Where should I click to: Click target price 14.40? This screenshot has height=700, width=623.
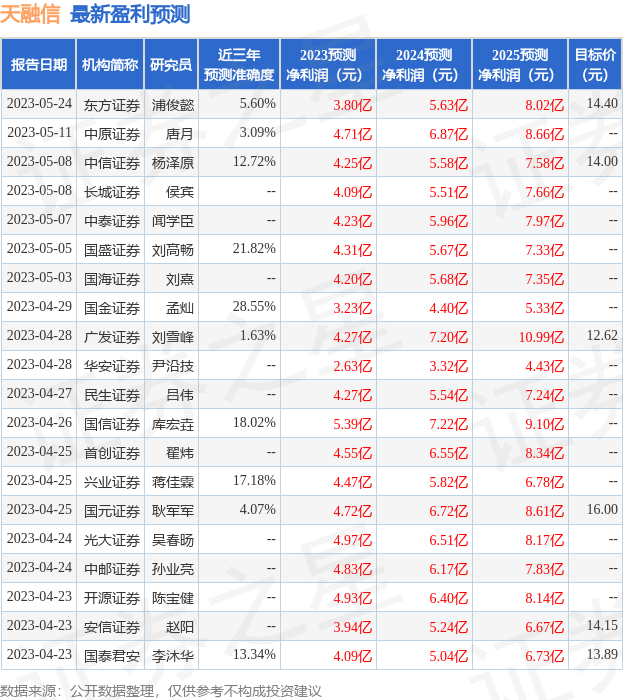[x=602, y=104]
